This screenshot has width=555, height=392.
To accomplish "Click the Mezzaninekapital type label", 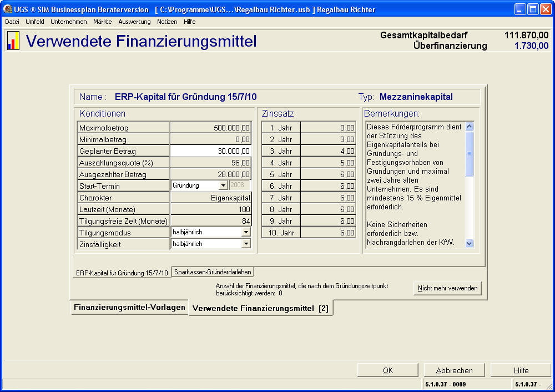I will (x=416, y=97).
